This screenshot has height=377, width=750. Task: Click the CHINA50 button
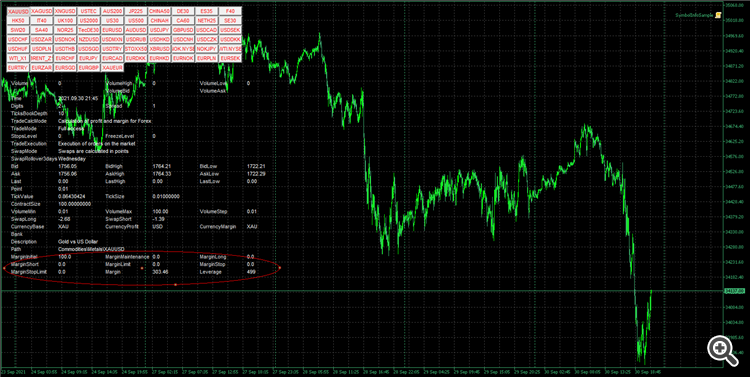[159, 11]
